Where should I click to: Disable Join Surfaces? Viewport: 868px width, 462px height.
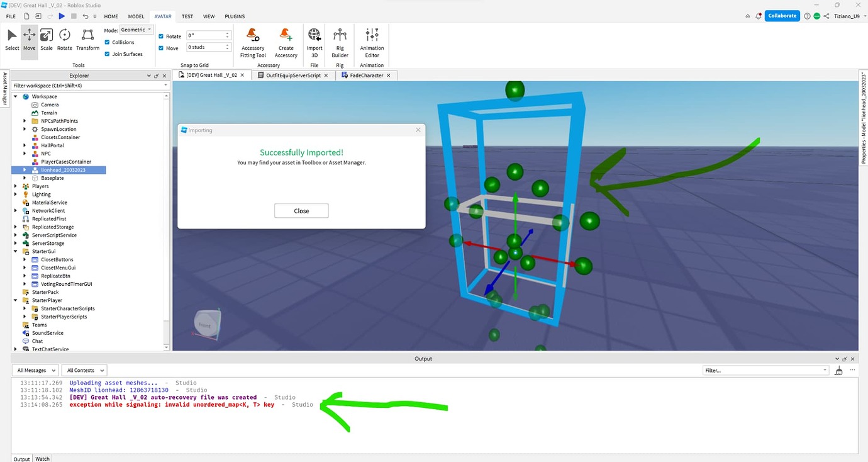click(108, 54)
